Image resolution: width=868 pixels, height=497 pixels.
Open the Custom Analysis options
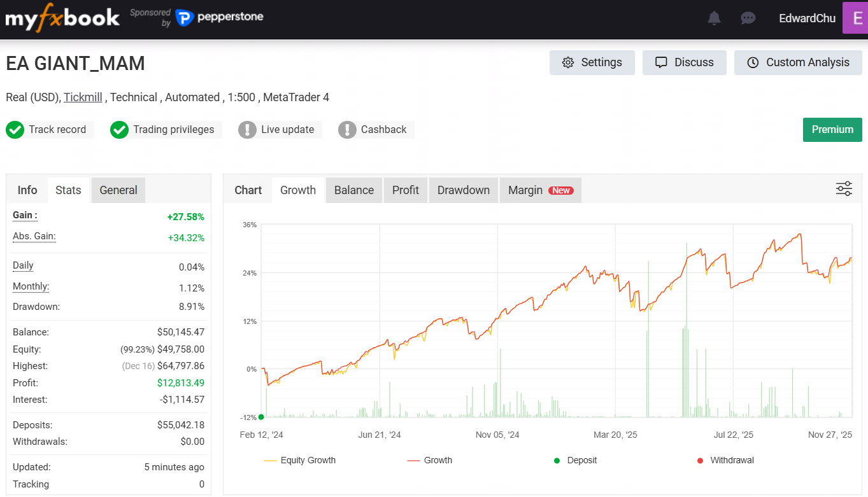798,62
